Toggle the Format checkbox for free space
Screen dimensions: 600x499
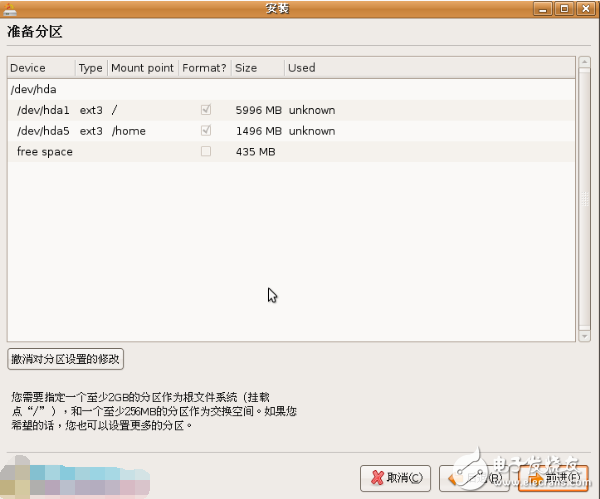point(206,151)
